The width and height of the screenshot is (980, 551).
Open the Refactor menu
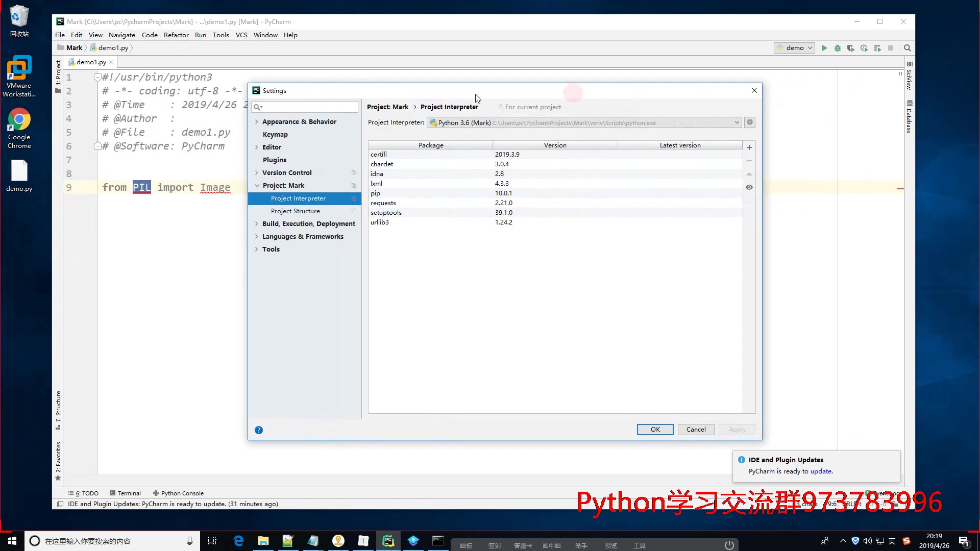tap(176, 35)
